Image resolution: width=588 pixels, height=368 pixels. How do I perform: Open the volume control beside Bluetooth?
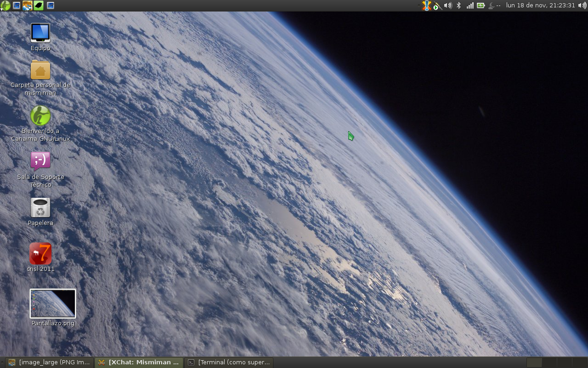click(448, 6)
